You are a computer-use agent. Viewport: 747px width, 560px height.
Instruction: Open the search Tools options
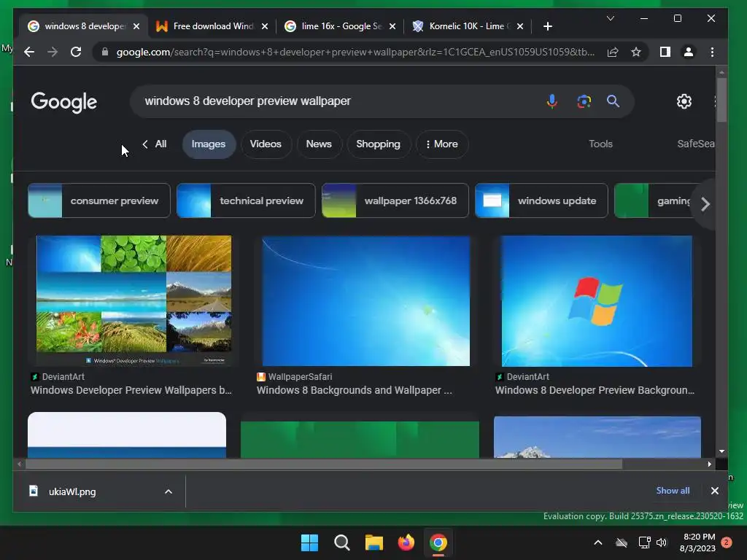coord(600,144)
